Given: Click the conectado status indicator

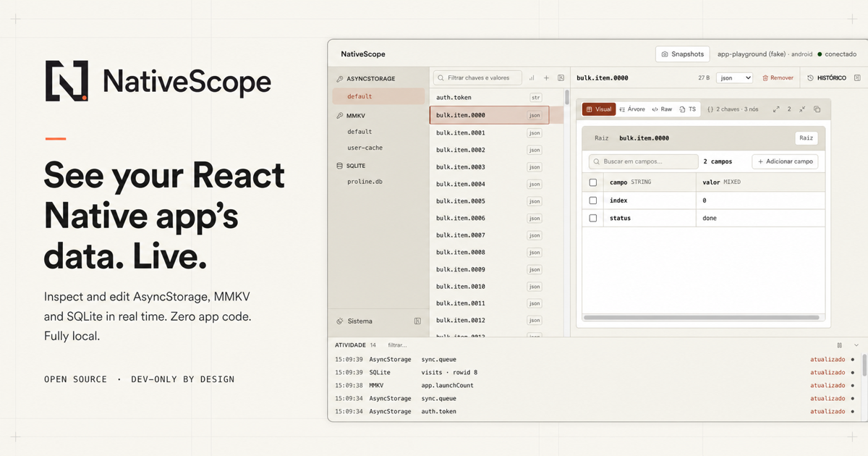Looking at the screenshot, I should [x=837, y=54].
